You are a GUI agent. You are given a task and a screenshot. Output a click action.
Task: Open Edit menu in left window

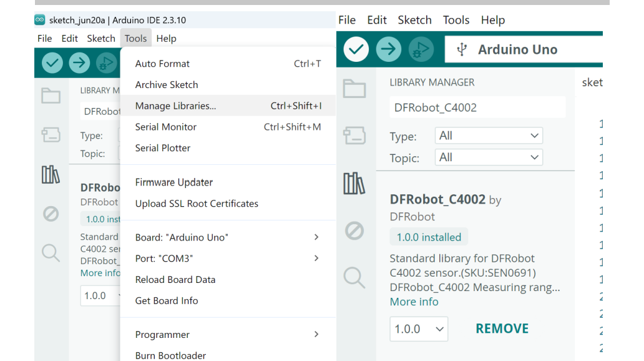click(70, 39)
